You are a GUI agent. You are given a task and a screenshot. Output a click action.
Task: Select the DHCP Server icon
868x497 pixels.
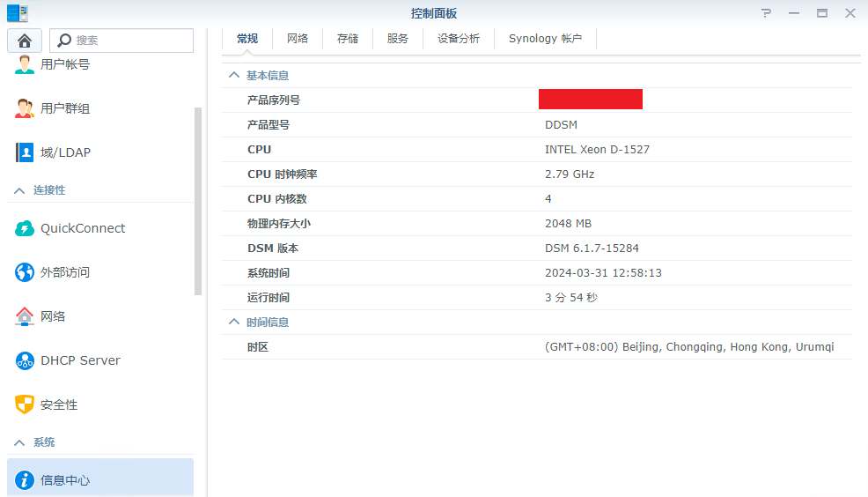25,360
